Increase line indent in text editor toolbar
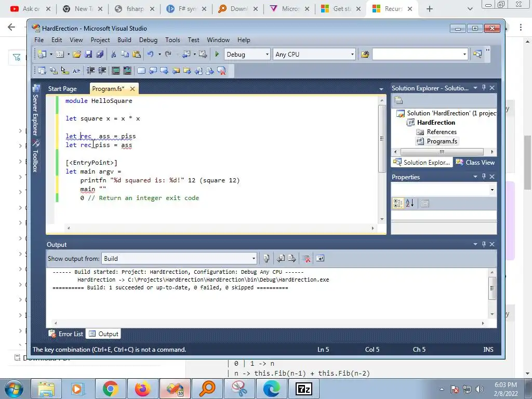The width and height of the screenshot is (532, 399). point(102,71)
